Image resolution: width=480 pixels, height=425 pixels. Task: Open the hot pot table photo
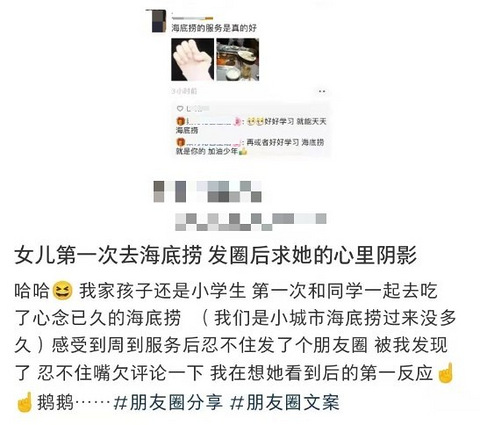(238, 60)
